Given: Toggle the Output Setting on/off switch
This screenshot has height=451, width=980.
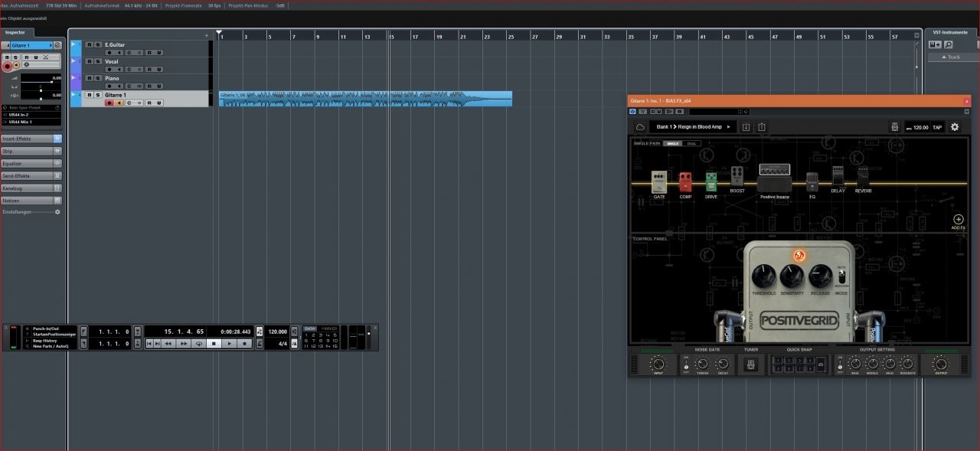Looking at the screenshot, I should point(840,365).
